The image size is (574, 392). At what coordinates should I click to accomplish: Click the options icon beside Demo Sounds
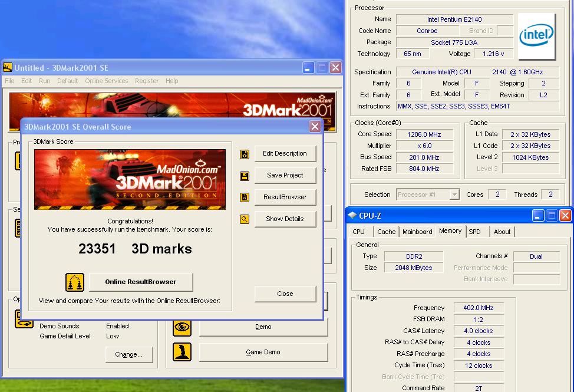[x=24, y=319]
